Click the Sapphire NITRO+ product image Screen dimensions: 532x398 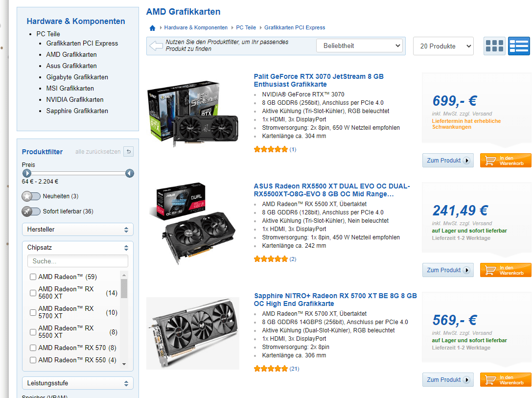(193, 333)
